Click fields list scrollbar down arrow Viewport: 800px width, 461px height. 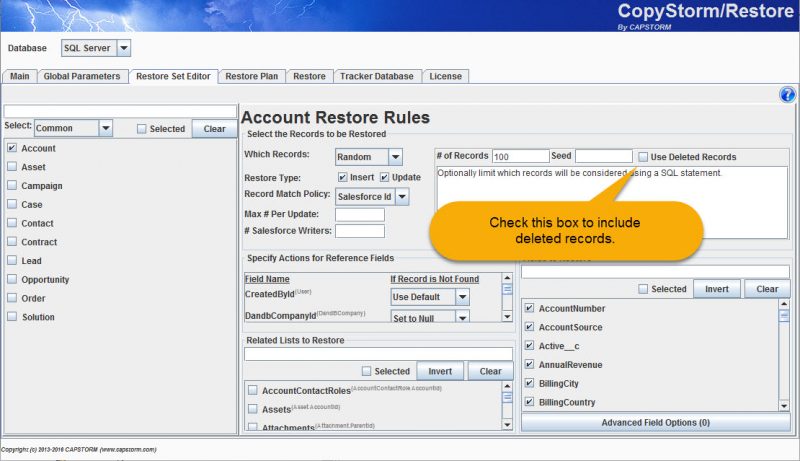click(x=784, y=406)
